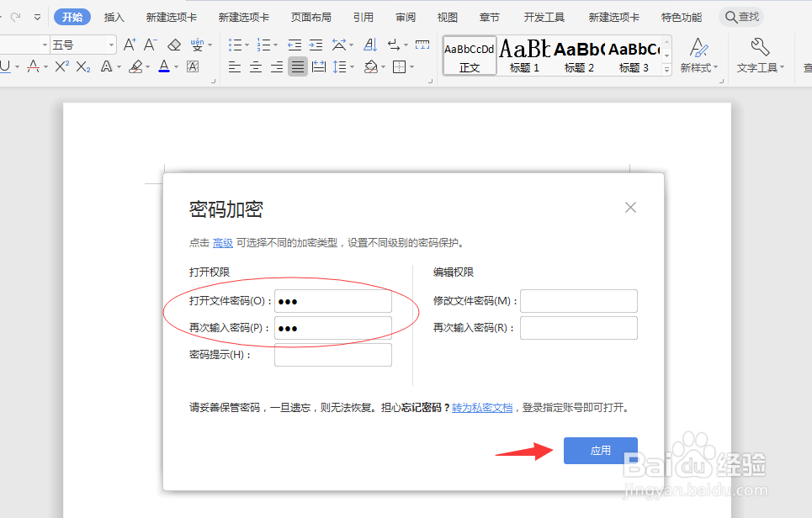Close the 密码加密 dialog
Image resolution: width=812 pixels, height=518 pixels.
pyautogui.click(x=630, y=208)
